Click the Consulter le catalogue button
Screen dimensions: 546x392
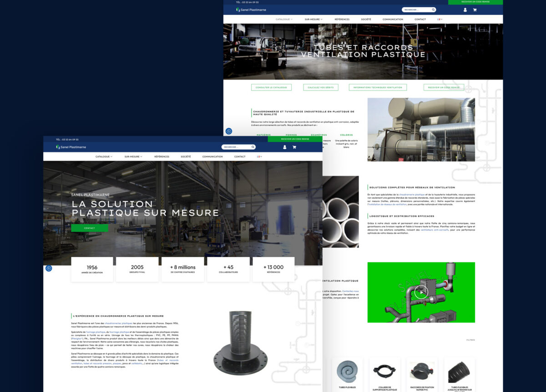[271, 87]
